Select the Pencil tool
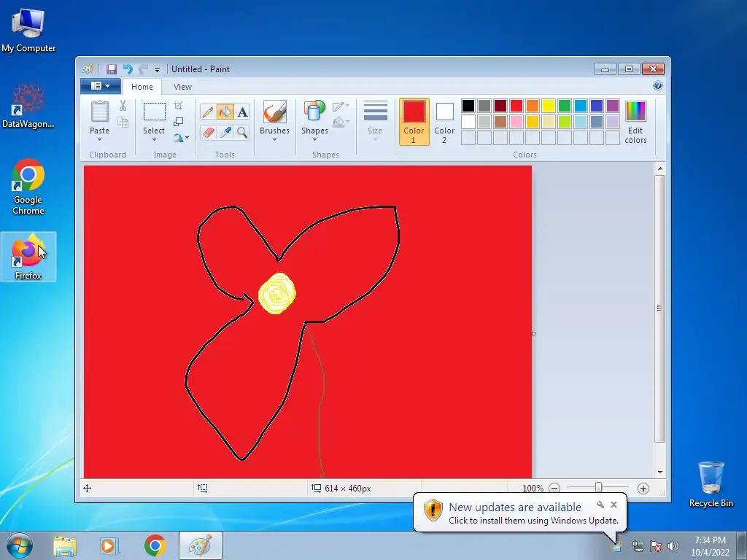747x560 pixels. coord(208,112)
